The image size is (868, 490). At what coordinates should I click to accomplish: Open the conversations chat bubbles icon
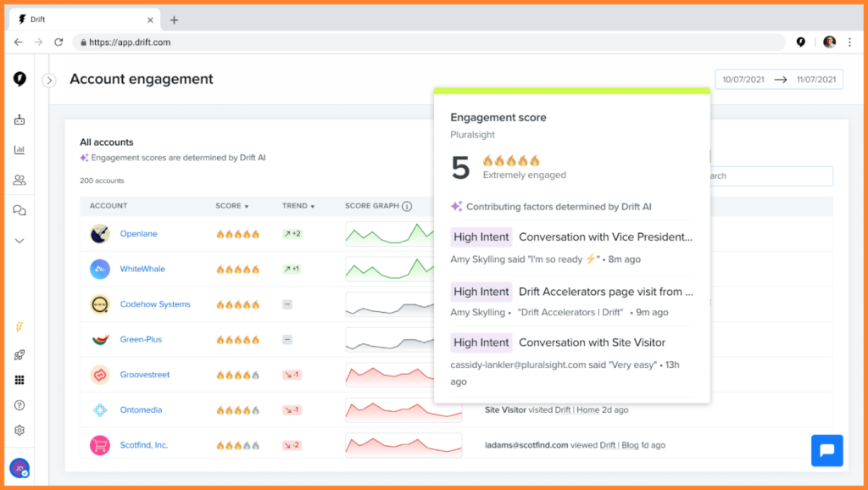(19, 210)
